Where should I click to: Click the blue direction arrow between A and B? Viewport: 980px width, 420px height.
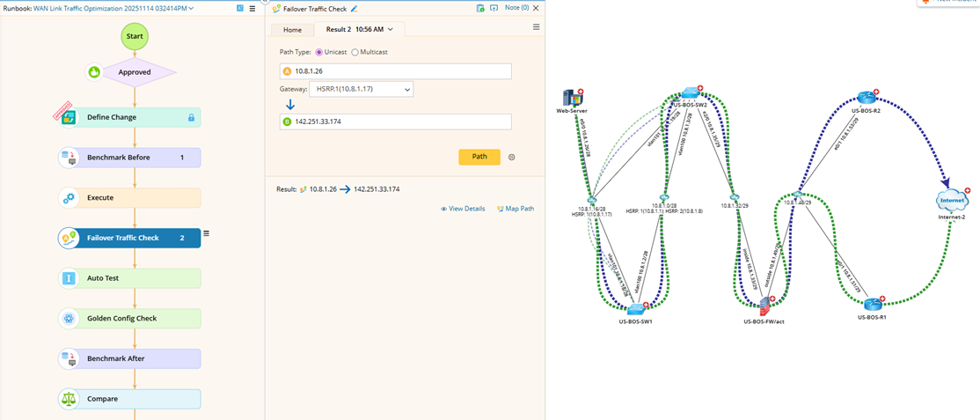click(290, 105)
